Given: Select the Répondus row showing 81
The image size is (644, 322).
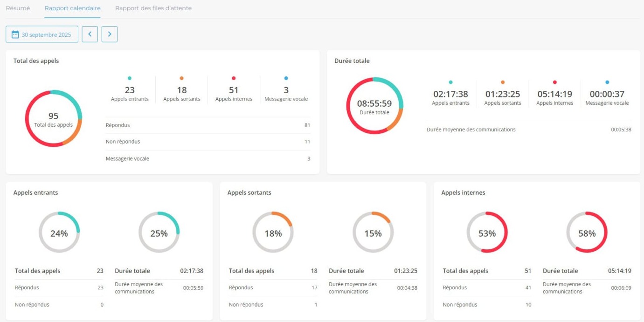Looking at the screenshot, I should (208, 125).
